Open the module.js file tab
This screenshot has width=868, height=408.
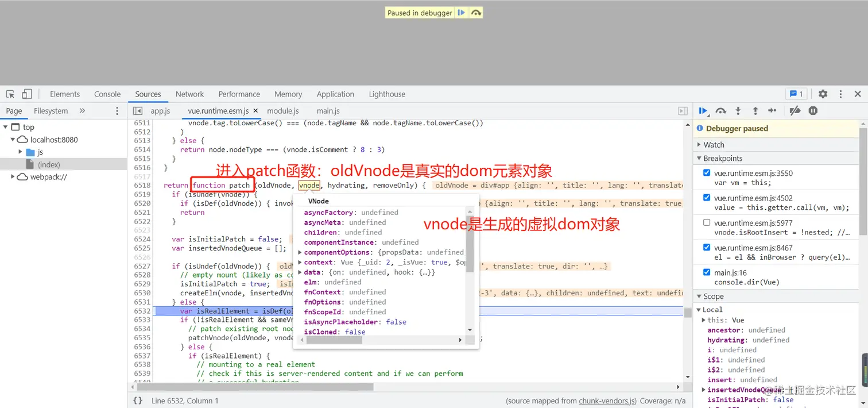pyautogui.click(x=283, y=111)
